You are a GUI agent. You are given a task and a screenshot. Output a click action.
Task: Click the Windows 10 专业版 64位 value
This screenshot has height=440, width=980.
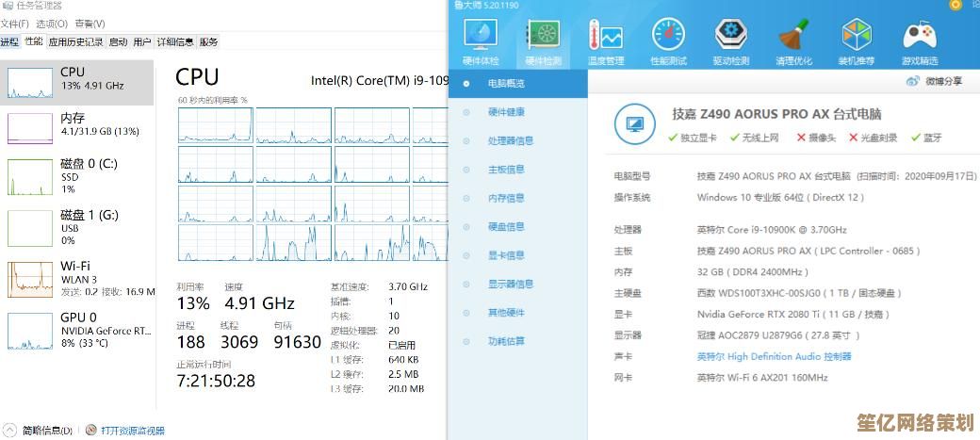pyautogui.click(x=780, y=198)
